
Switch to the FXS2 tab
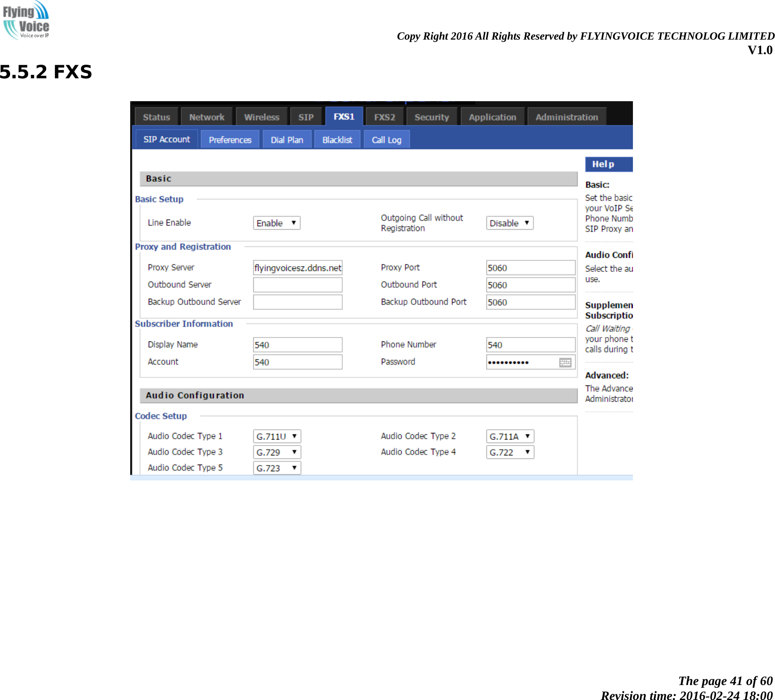point(384,116)
